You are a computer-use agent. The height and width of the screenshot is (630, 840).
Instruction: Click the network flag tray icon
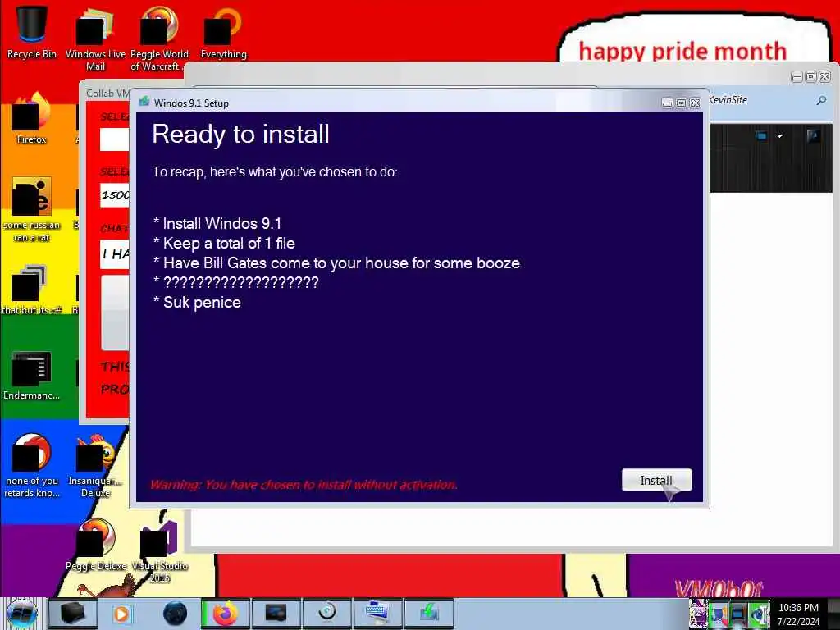tap(718, 614)
